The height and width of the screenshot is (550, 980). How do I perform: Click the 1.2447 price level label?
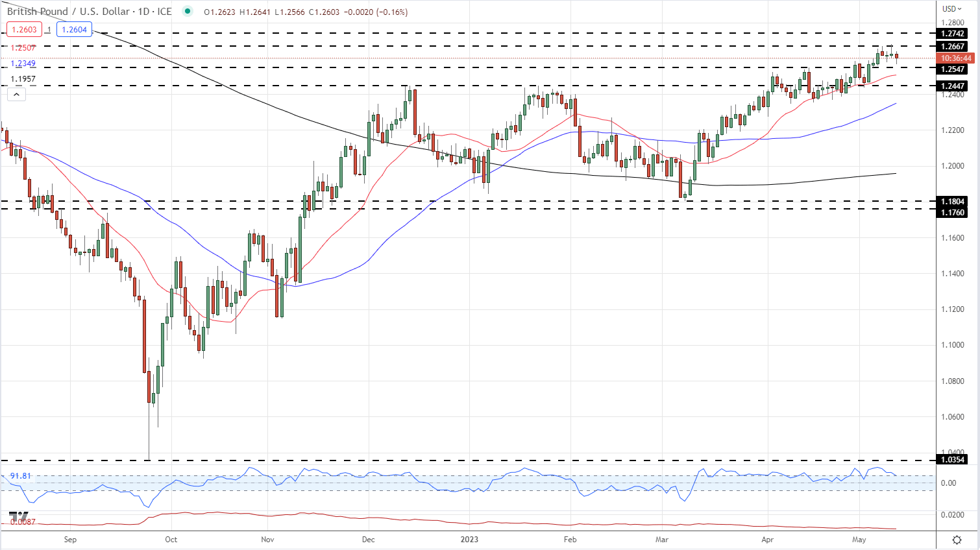tap(953, 86)
